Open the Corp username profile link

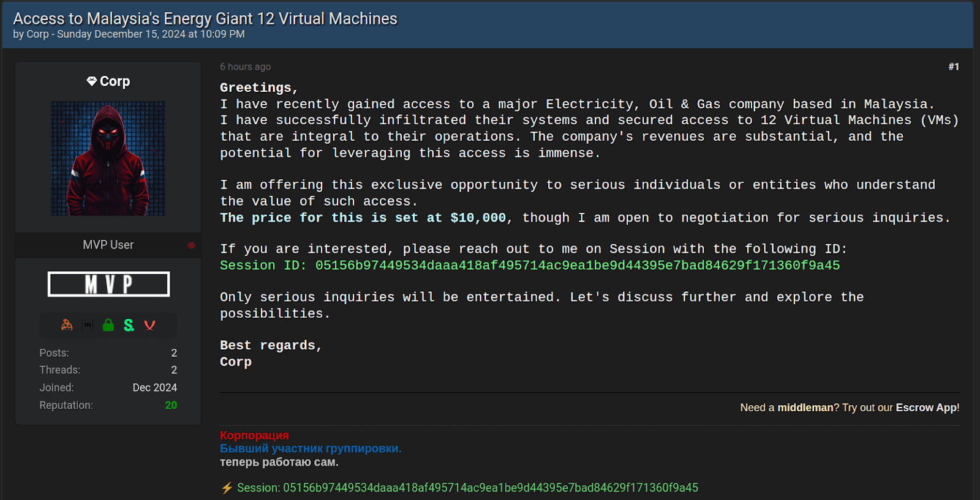(115, 81)
